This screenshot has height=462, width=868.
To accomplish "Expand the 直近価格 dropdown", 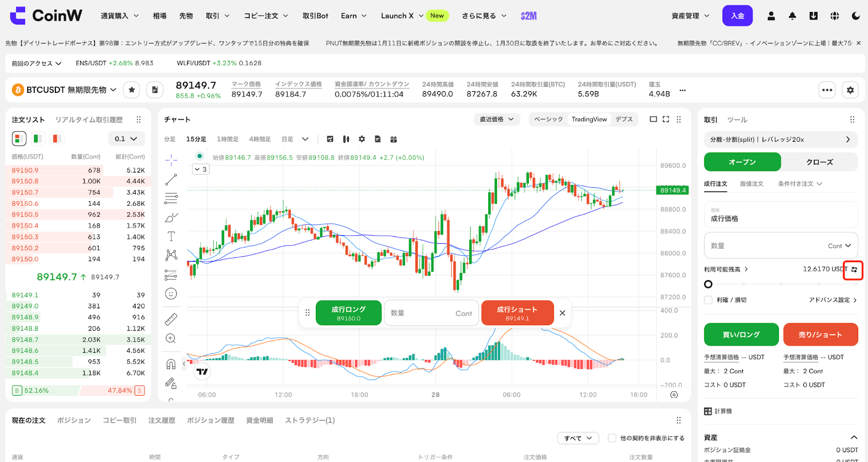I will click(x=496, y=119).
